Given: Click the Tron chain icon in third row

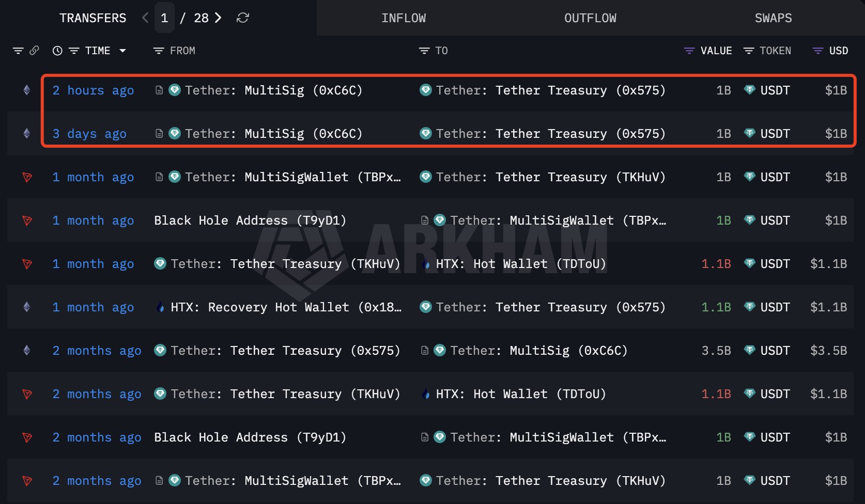Looking at the screenshot, I should click(x=27, y=177).
